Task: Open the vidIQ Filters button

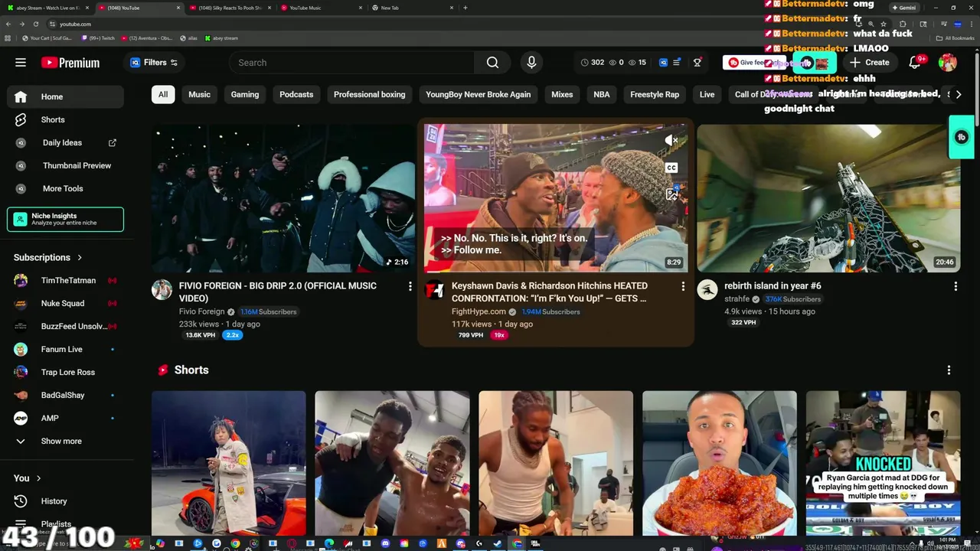Action: [154, 63]
